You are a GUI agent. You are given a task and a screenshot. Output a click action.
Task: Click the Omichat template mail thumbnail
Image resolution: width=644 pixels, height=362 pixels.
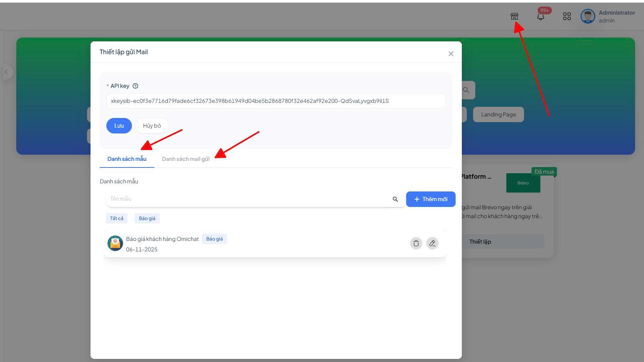[x=115, y=243]
